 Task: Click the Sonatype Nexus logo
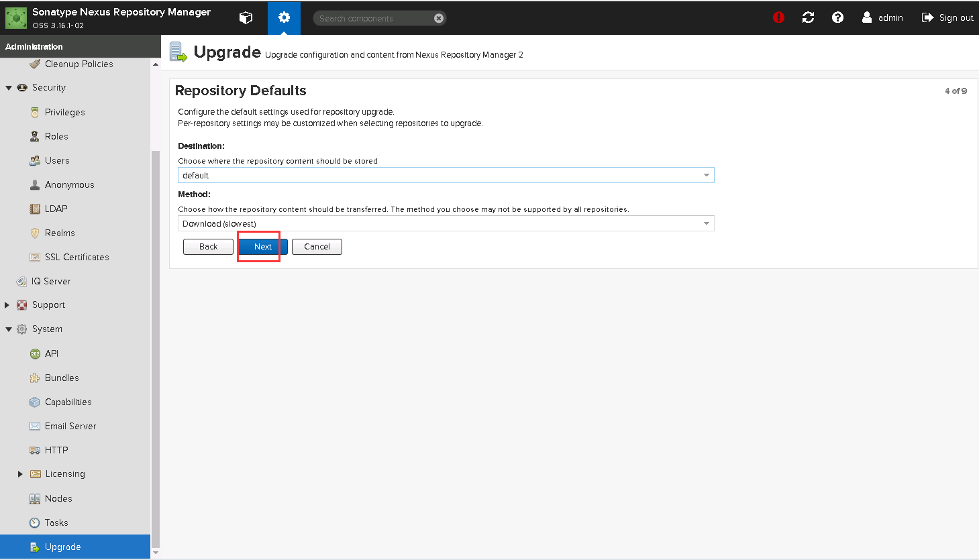point(16,18)
